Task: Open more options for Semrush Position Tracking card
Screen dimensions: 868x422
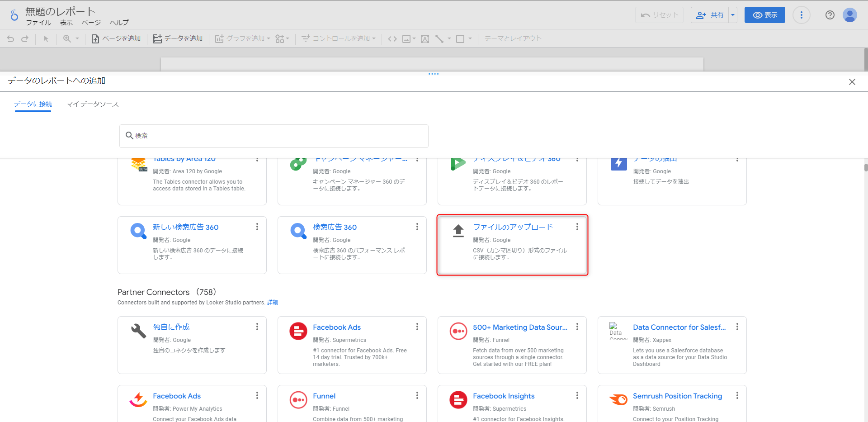Action: coord(737,395)
